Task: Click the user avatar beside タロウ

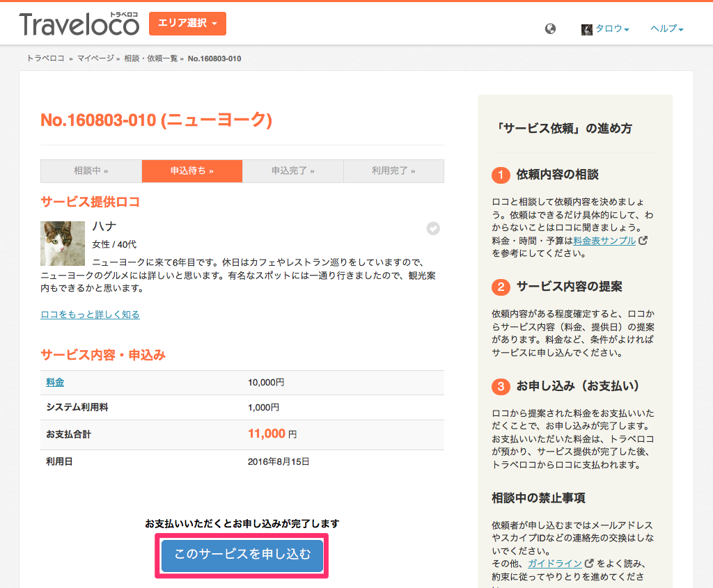Action: tap(586, 29)
